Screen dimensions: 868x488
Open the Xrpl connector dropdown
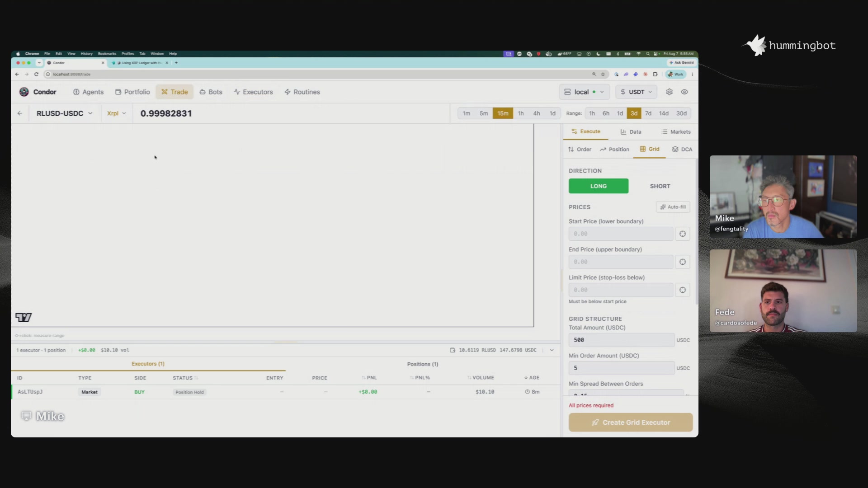[116, 113]
